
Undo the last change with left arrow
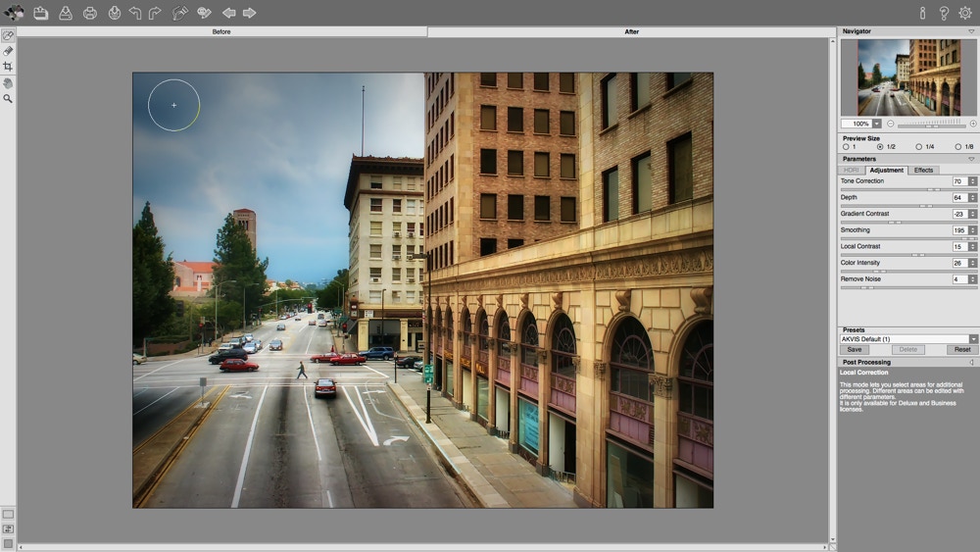(135, 13)
